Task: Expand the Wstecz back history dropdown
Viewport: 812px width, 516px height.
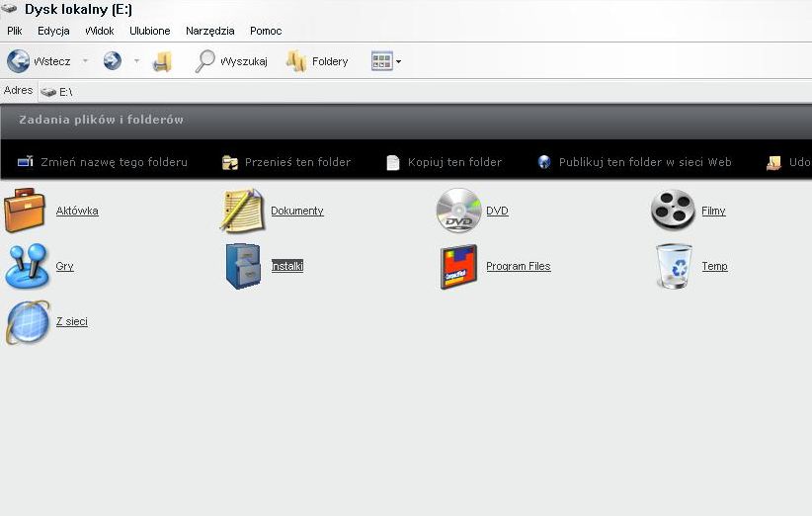Action: tap(85, 61)
